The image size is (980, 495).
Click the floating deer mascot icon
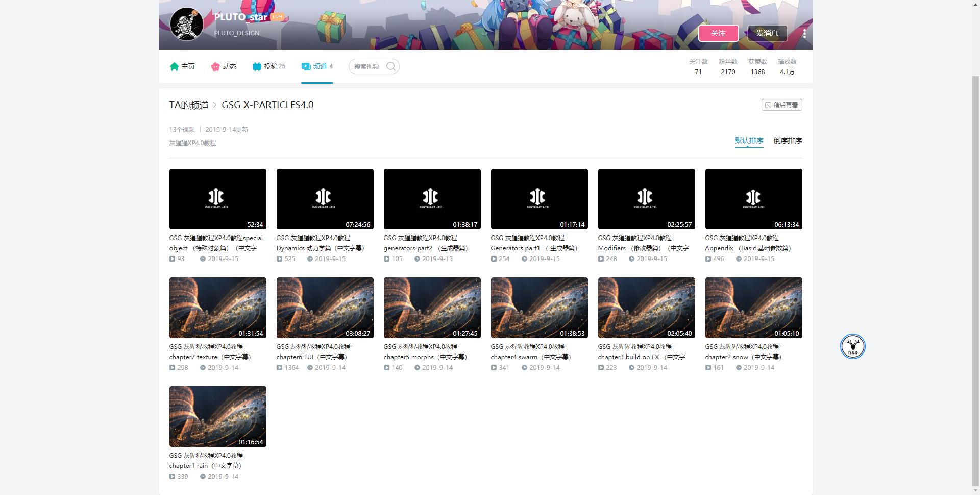(x=852, y=346)
